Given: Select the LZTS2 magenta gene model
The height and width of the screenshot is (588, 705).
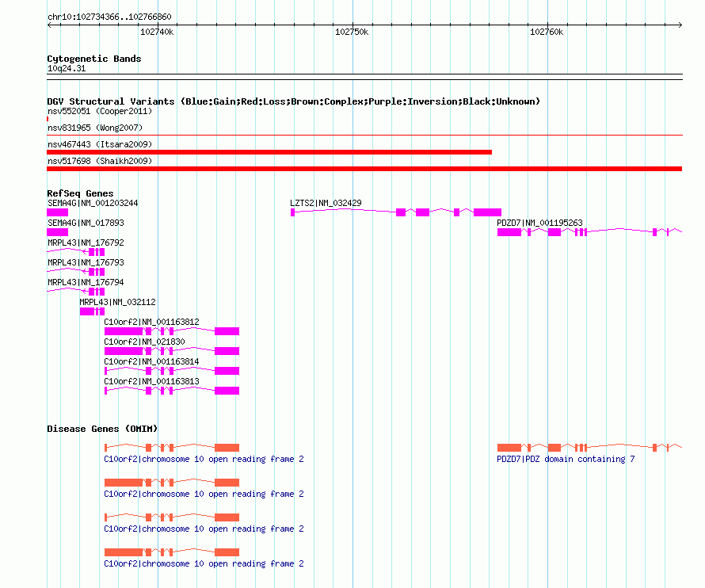Looking at the screenshot, I should click(x=396, y=212).
